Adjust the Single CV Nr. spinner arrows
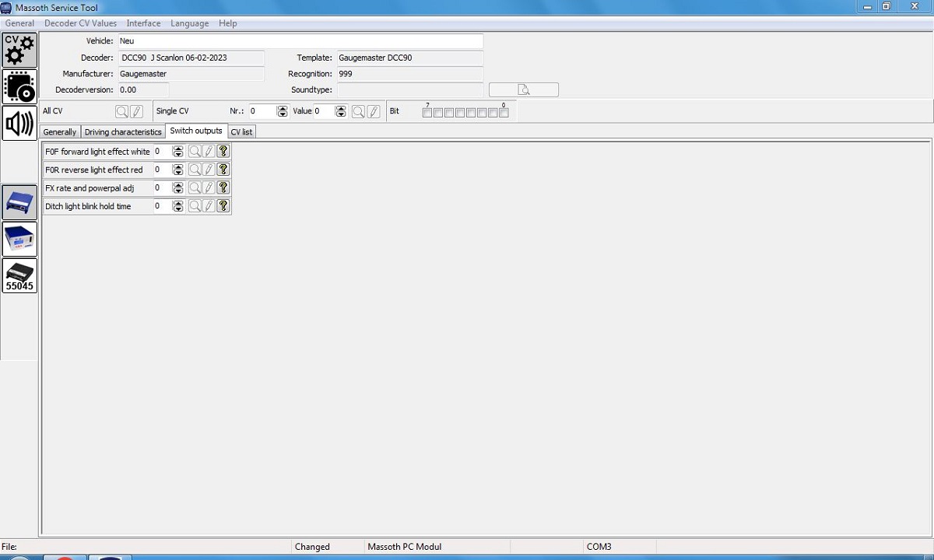 pos(283,111)
